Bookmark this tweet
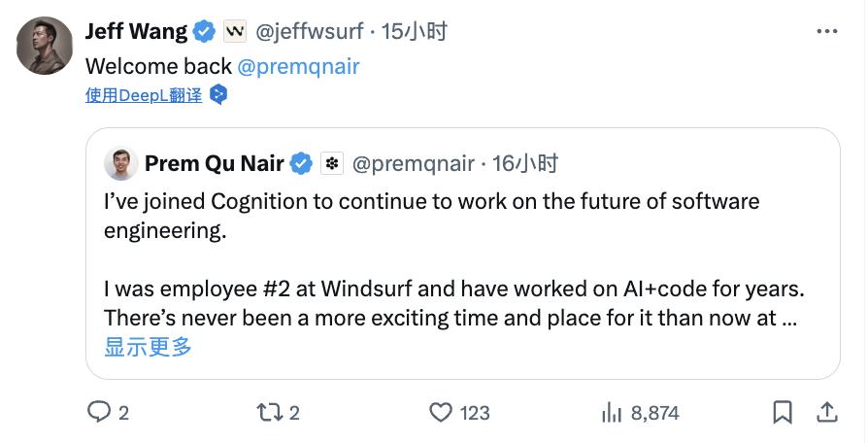 point(782,413)
